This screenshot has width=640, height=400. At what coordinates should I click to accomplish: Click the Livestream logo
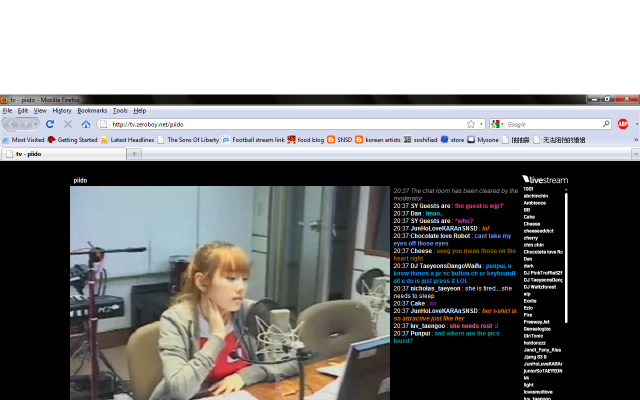[x=544, y=180]
